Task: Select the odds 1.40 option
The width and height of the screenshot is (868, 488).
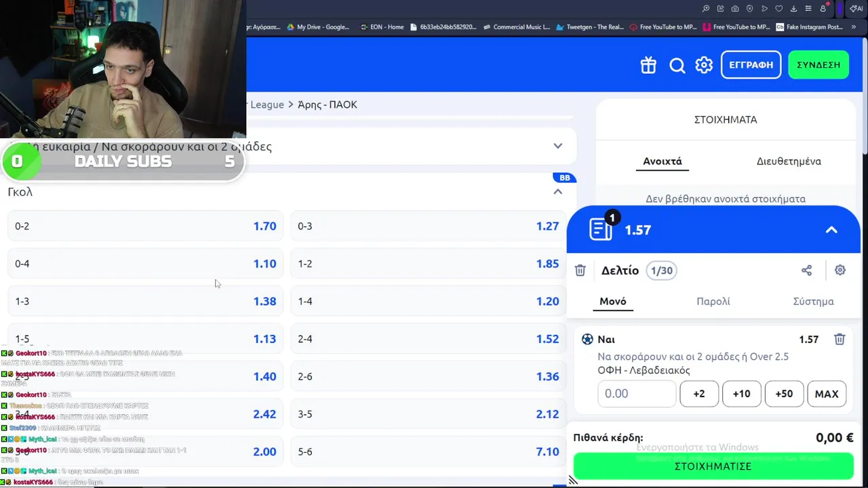Action: [145, 377]
